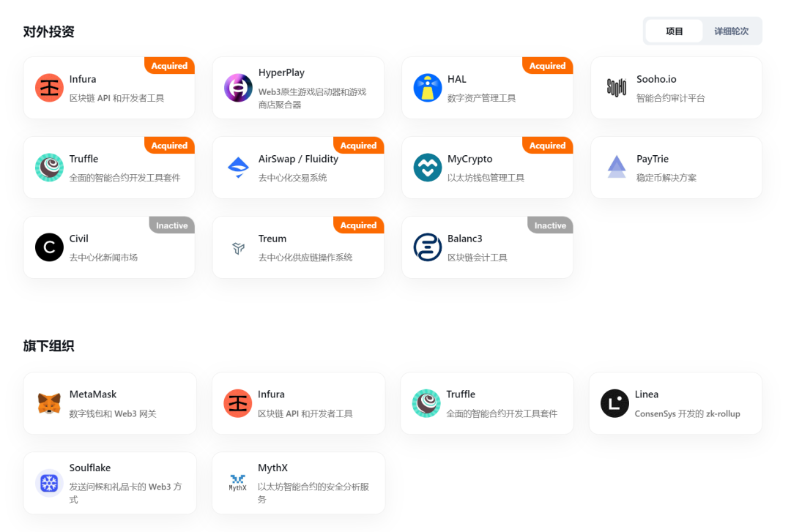
Task: Click the Acquired badge on MyCrypto card
Action: point(547,145)
